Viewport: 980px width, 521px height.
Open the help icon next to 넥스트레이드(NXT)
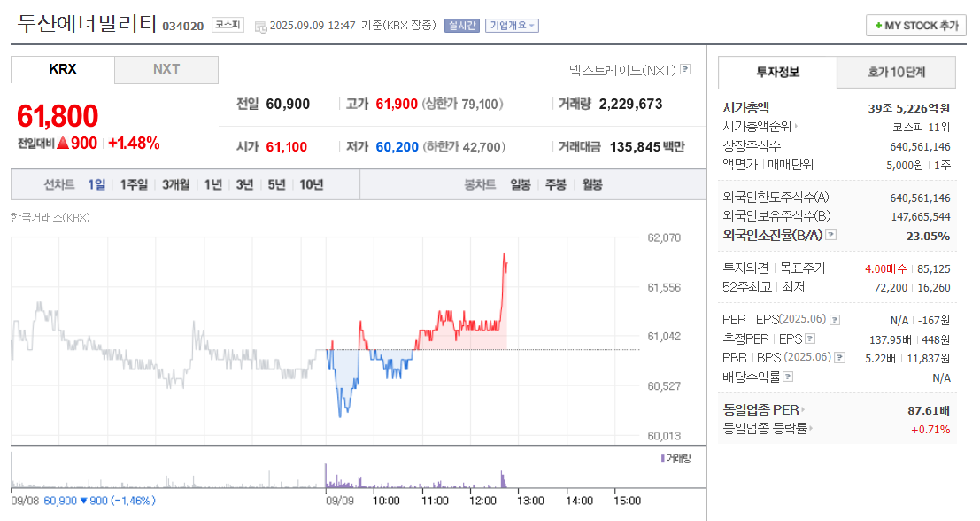(685, 69)
